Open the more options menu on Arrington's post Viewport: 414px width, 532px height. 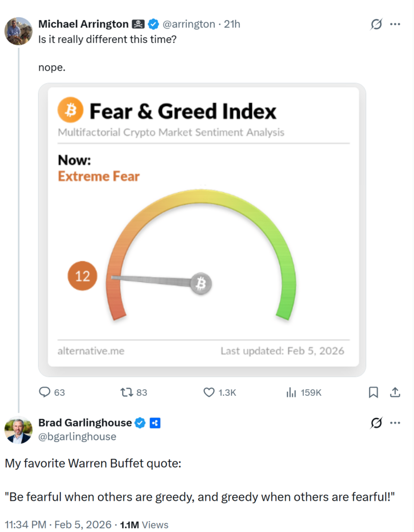(395, 24)
